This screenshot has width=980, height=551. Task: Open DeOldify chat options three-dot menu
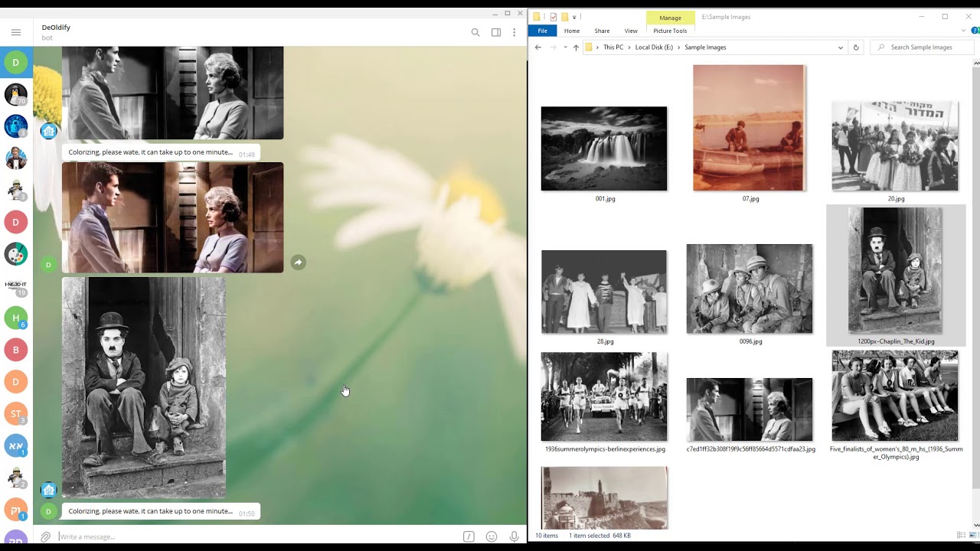[x=514, y=32]
